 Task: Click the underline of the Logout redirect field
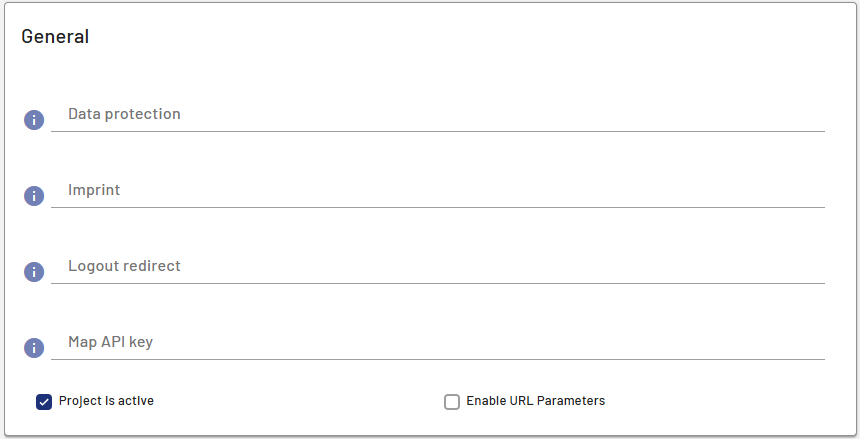(438, 283)
